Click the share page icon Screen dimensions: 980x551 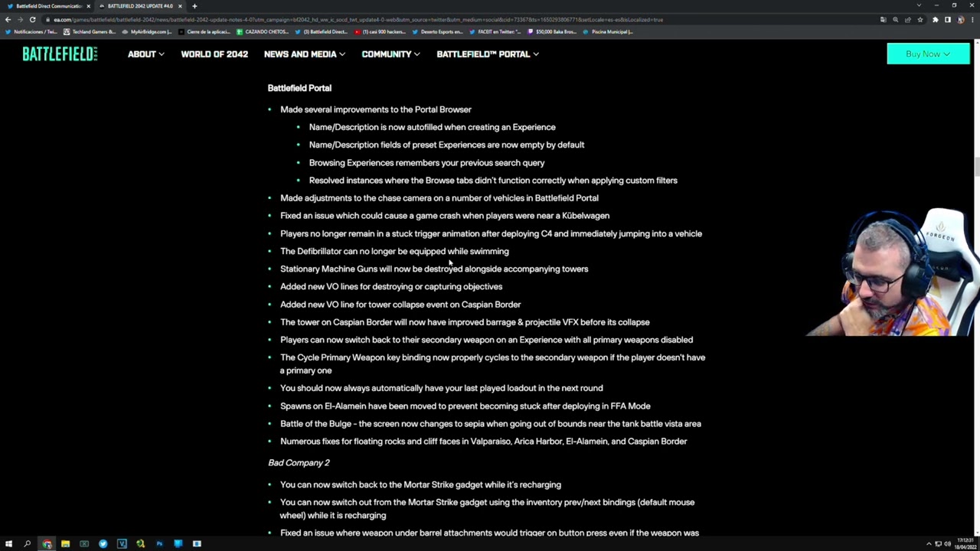907,19
